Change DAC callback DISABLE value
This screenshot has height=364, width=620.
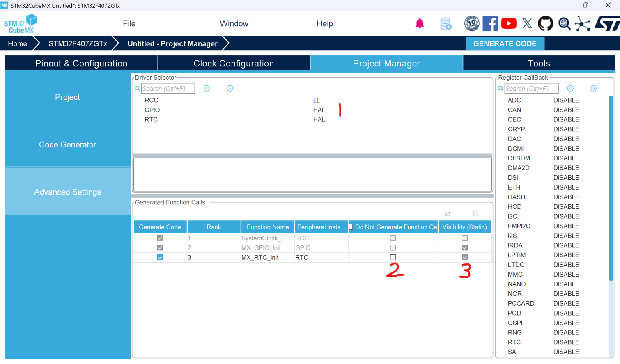pos(566,139)
